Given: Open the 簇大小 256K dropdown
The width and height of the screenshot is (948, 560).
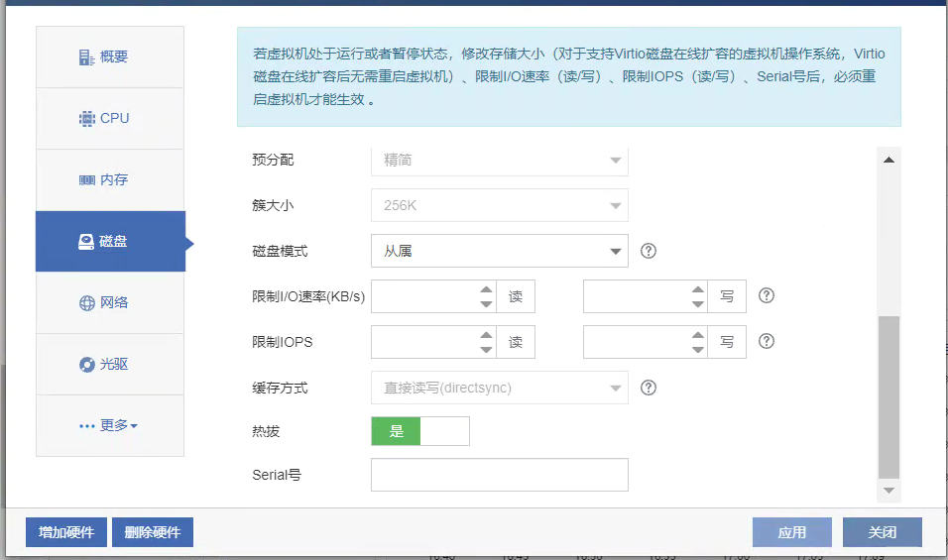Looking at the screenshot, I should [500, 205].
